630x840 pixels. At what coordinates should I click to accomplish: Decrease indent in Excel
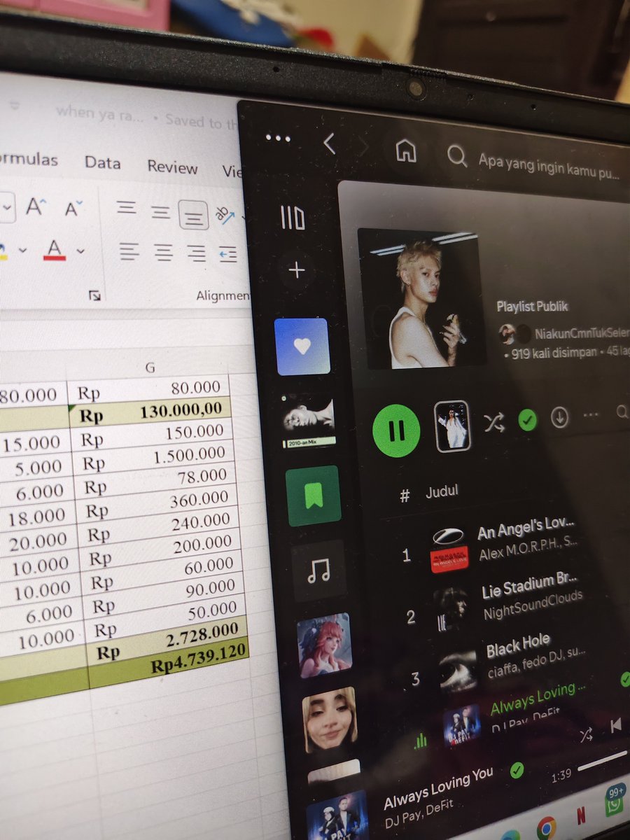(x=228, y=255)
